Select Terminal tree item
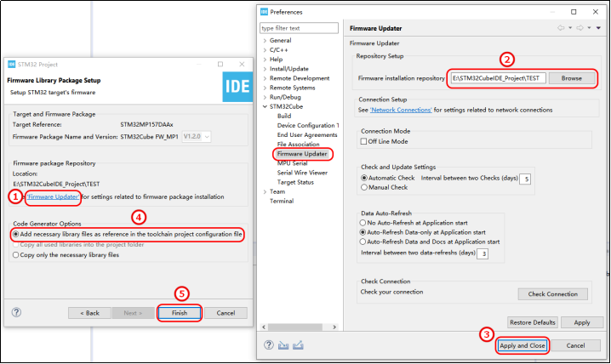Screen dimensions: 611x364 (x=282, y=201)
